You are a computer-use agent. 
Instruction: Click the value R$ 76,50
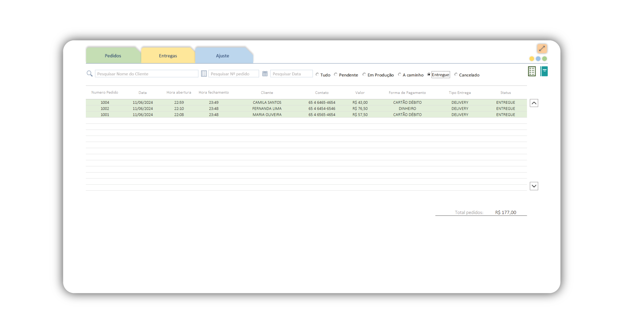pos(360,108)
